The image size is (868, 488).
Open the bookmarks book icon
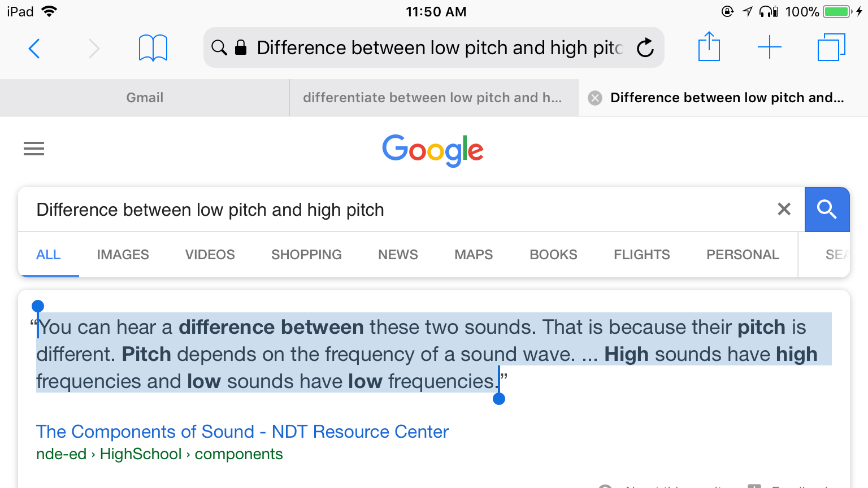point(153,48)
